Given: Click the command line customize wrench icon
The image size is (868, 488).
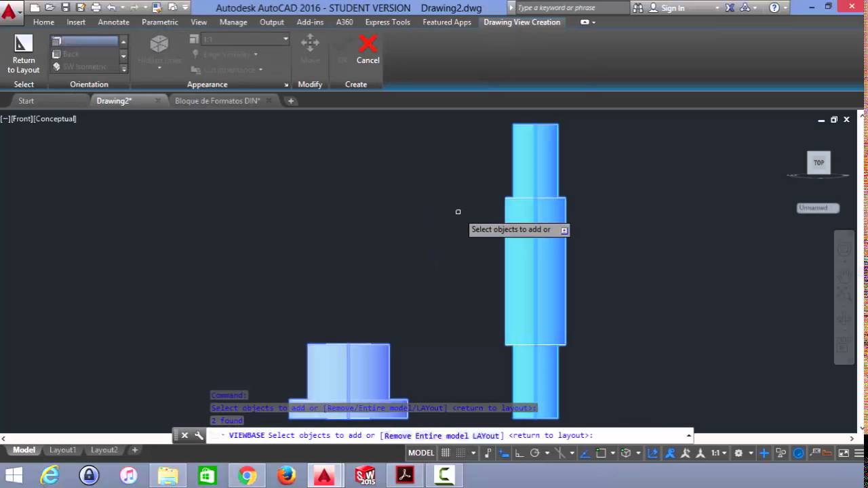Looking at the screenshot, I should click(199, 435).
